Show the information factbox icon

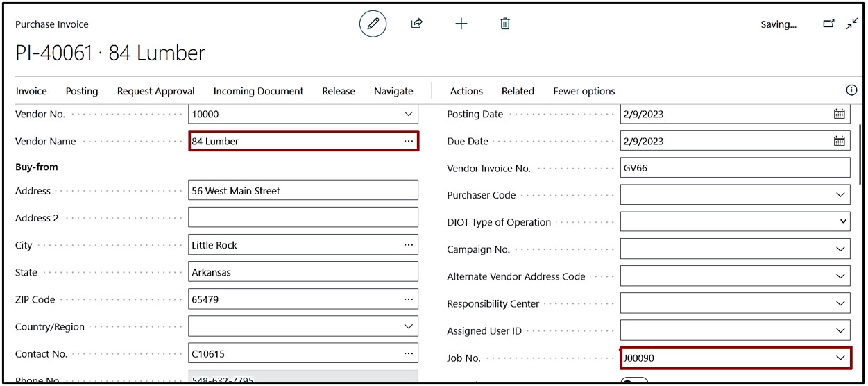[x=851, y=91]
